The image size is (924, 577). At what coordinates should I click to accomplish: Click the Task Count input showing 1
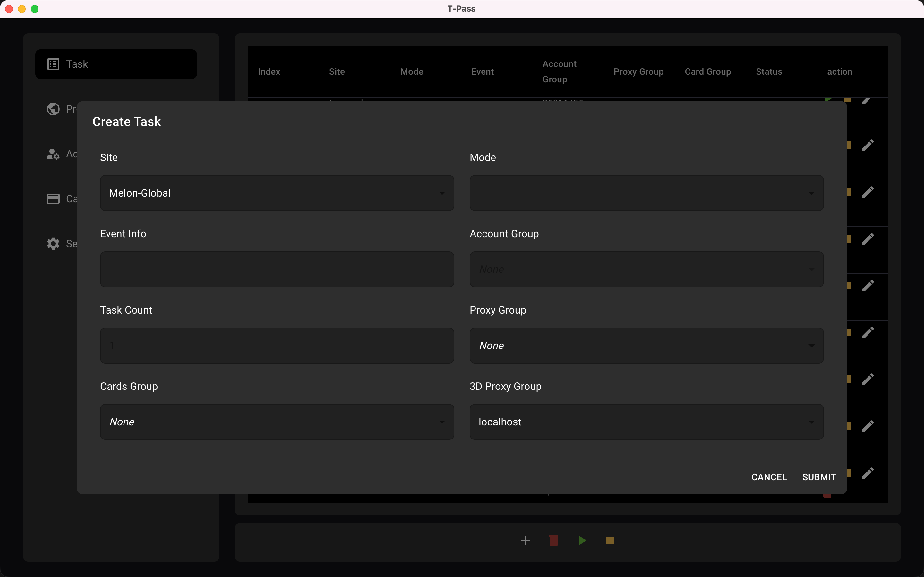click(277, 345)
